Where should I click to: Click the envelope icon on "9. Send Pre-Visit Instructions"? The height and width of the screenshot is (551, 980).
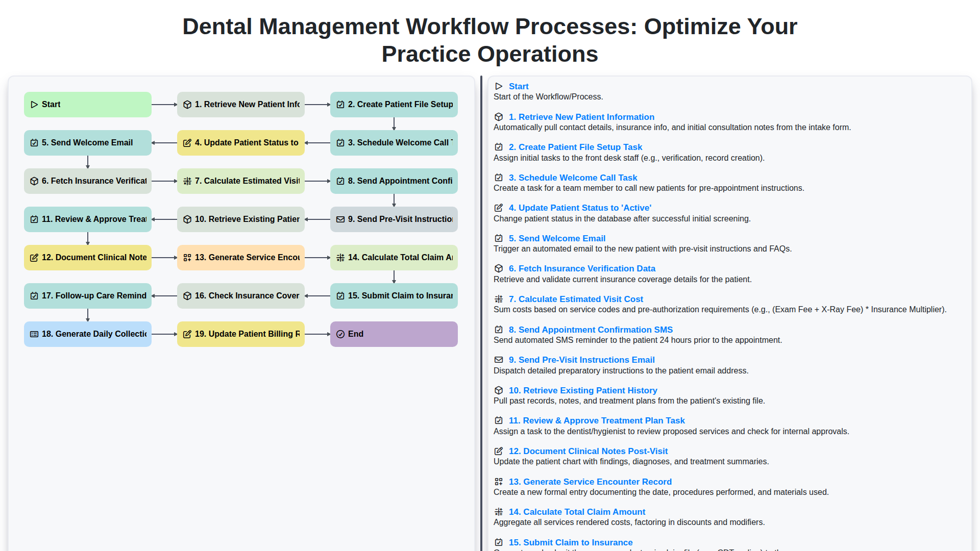click(340, 219)
